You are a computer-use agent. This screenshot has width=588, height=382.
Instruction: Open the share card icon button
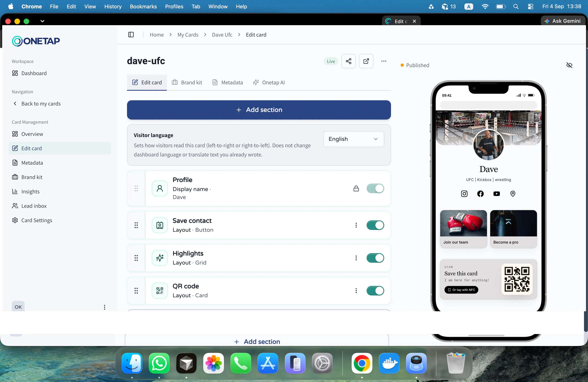click(348, 61)
